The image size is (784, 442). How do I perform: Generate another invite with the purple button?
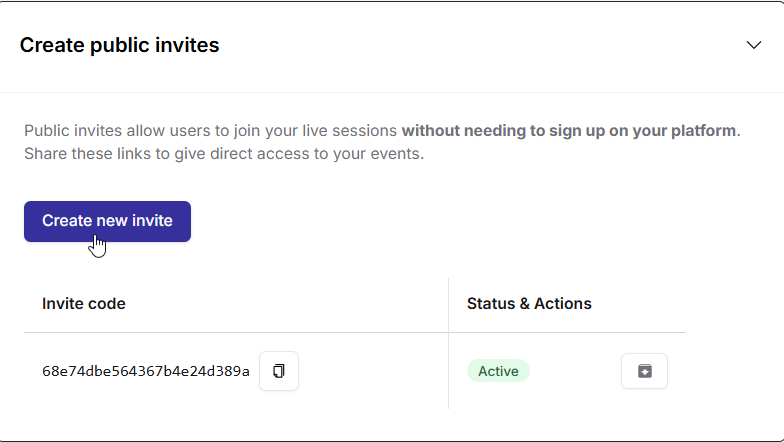[107, 221]
